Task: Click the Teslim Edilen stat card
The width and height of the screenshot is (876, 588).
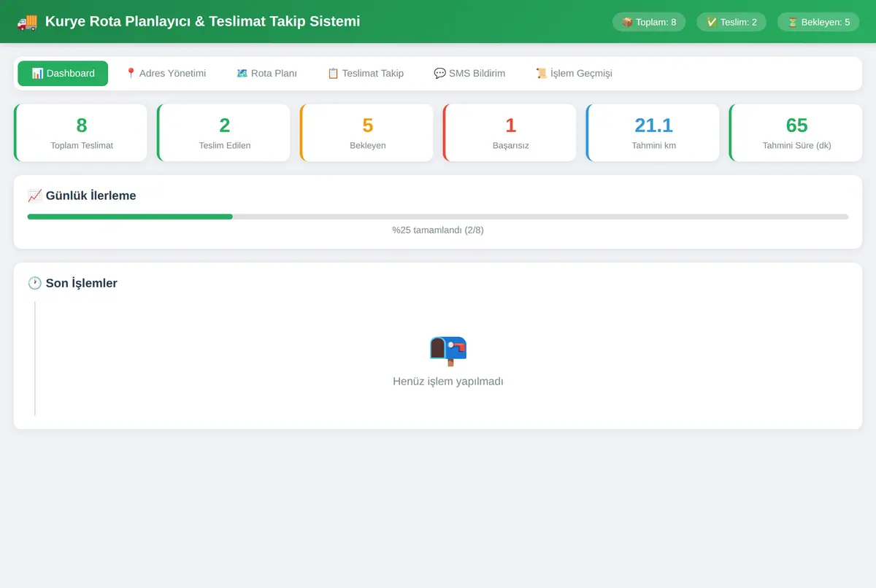Action: [x=224, y=133]
